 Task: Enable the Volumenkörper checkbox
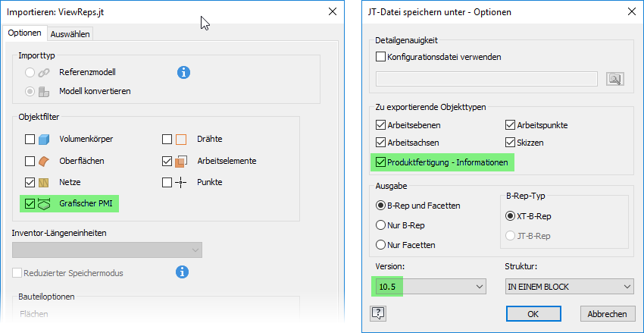(x=30, y=140)
